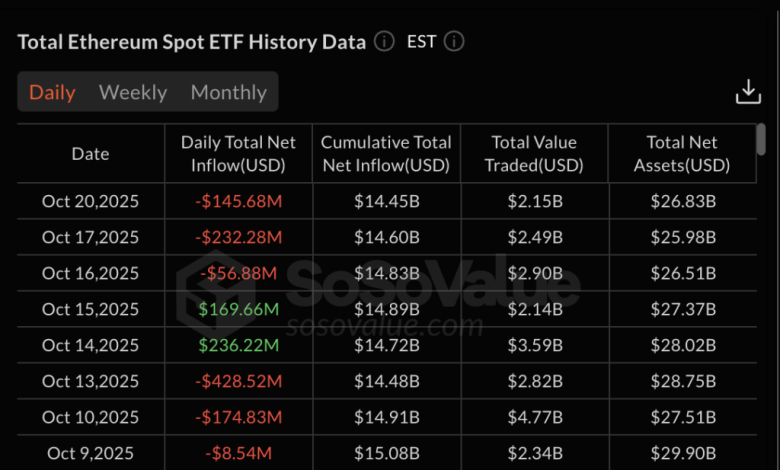Image resolution: width=780 pixels, height=470 pixels.
Task: Select the Daily tab
Action: pyautogui.click(x=52, y=92)
